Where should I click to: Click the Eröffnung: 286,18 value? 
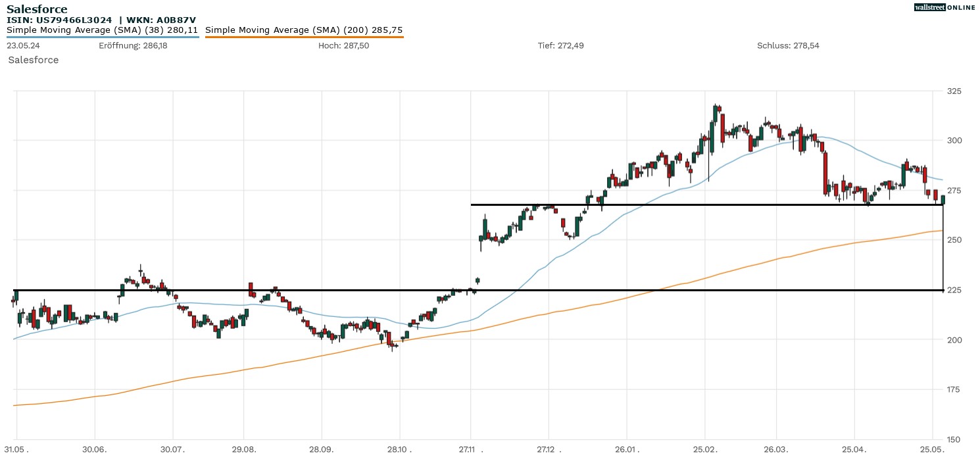[x=133, y=45]
